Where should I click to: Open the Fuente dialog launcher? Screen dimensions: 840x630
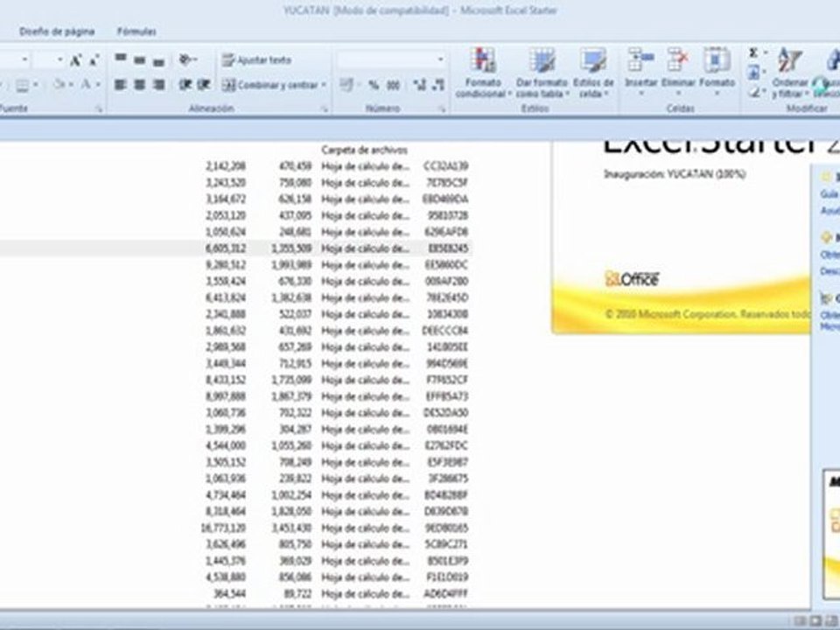[x=99, y=108]
